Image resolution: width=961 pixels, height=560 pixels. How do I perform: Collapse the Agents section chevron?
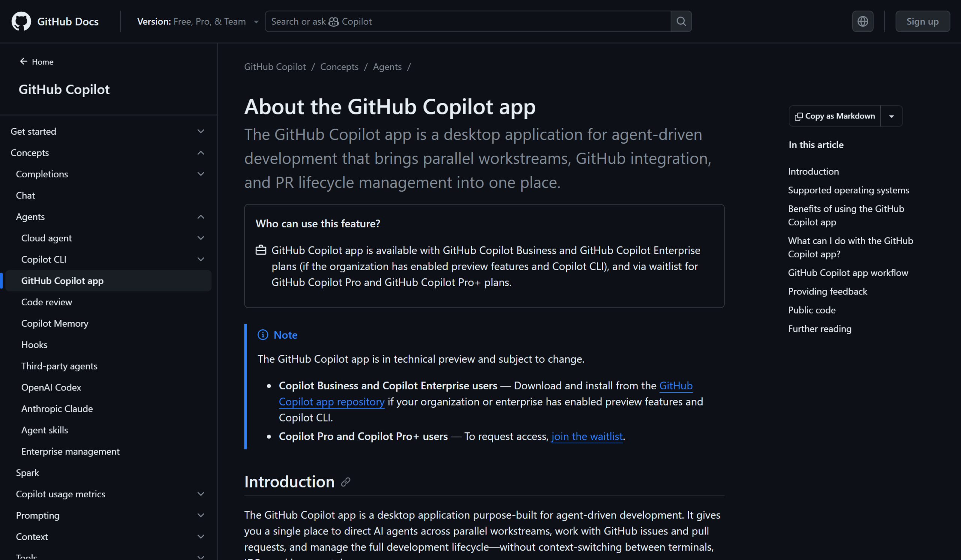click(x=201, y=217)
